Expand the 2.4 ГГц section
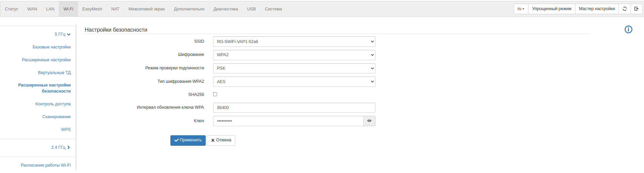This screenshot has height=173, width=644. pyautogui.click(x=61, y=147)
